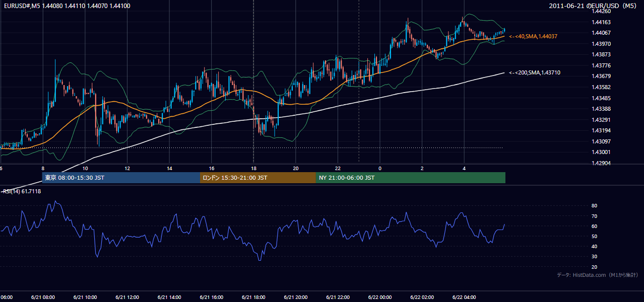The width and height of the screenshot is (644, 302).
Task: Click price axis value 1.42904
Action: 602,163
